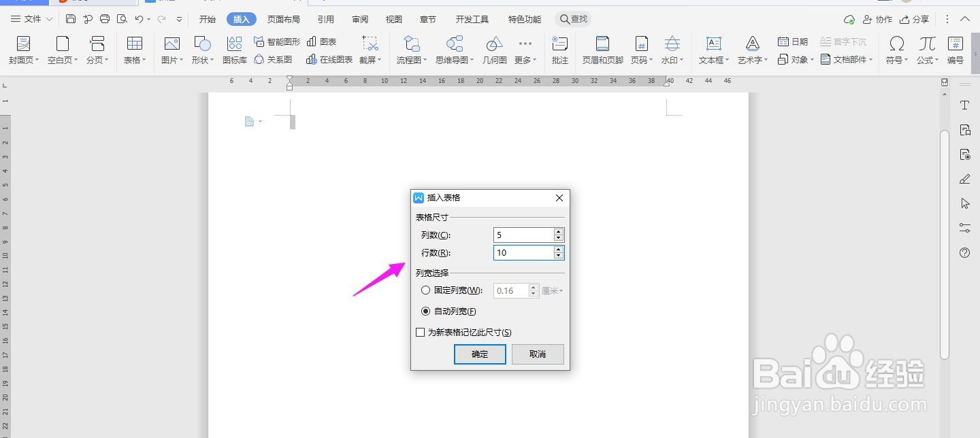
Task: Switch to the 页面布局 tab
Action: pos(283,19)
